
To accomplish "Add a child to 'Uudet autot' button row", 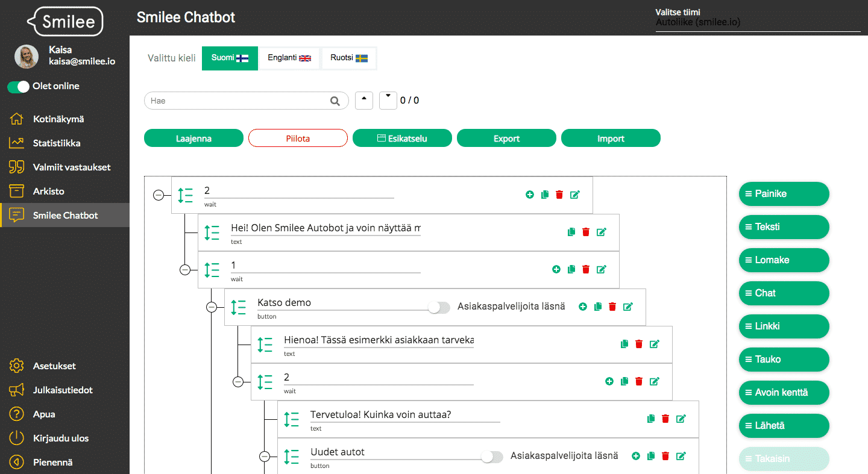I will click(635, 456).
